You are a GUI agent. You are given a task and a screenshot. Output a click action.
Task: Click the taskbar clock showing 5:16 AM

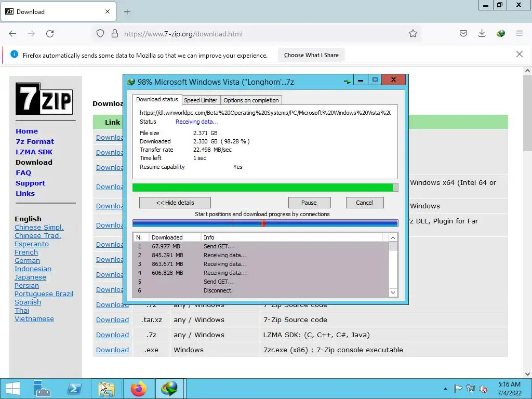coord(509,389)
